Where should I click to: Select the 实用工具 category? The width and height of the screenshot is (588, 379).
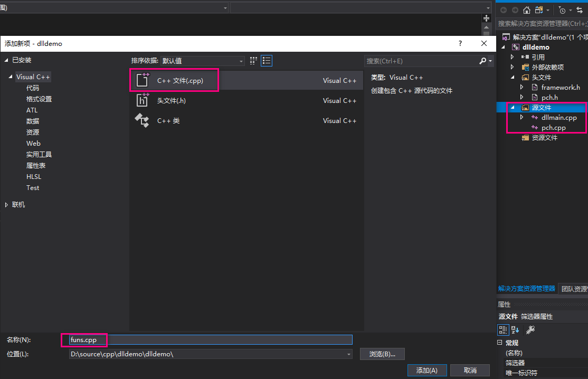[39, 155]
